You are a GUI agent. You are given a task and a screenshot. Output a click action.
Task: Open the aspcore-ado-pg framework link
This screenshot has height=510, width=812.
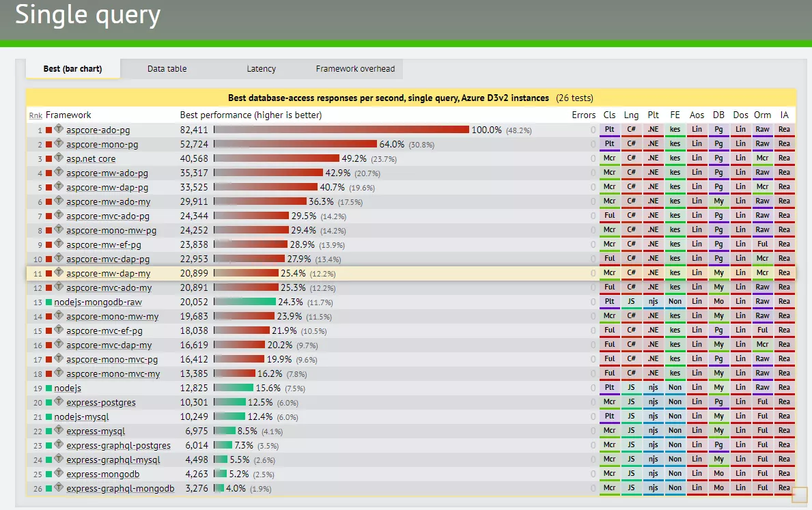98,130
